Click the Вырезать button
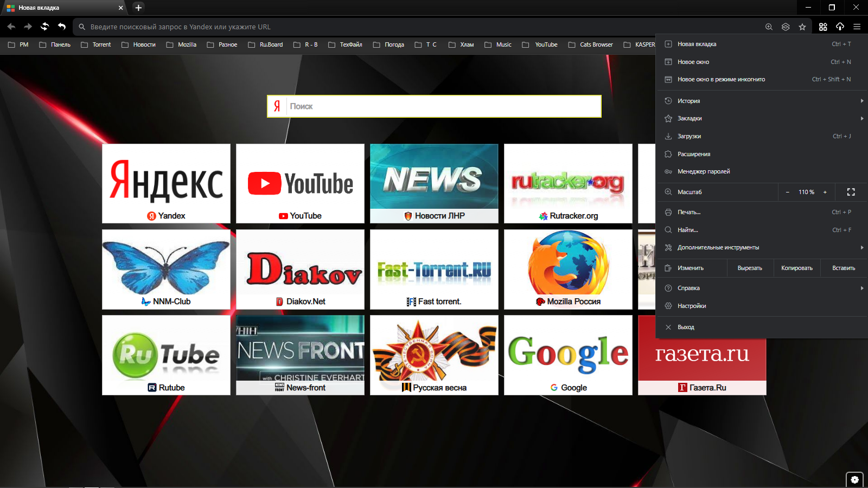Viewport: 868px width, 488px height. (x=750, y=268)
